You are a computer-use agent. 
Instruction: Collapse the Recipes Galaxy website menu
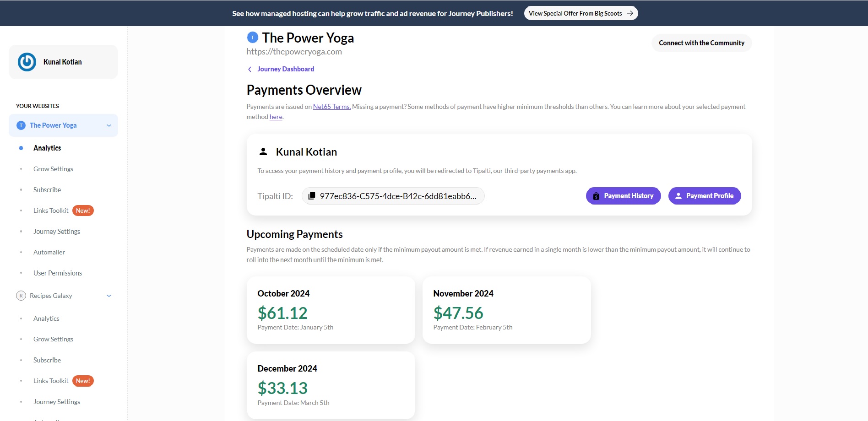coord(109,296)
